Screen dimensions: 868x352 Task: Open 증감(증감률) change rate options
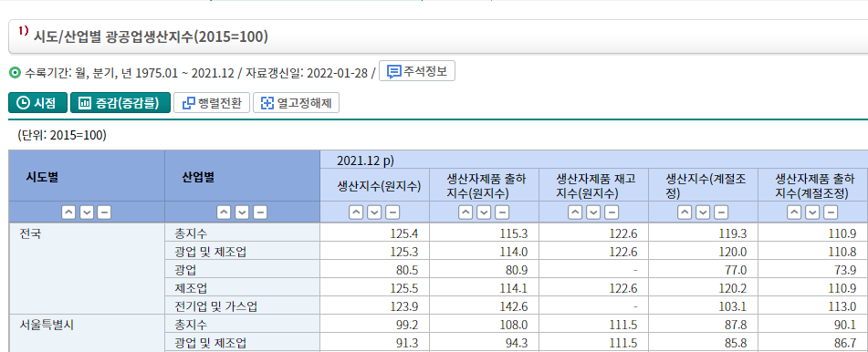tap(120, 103)
